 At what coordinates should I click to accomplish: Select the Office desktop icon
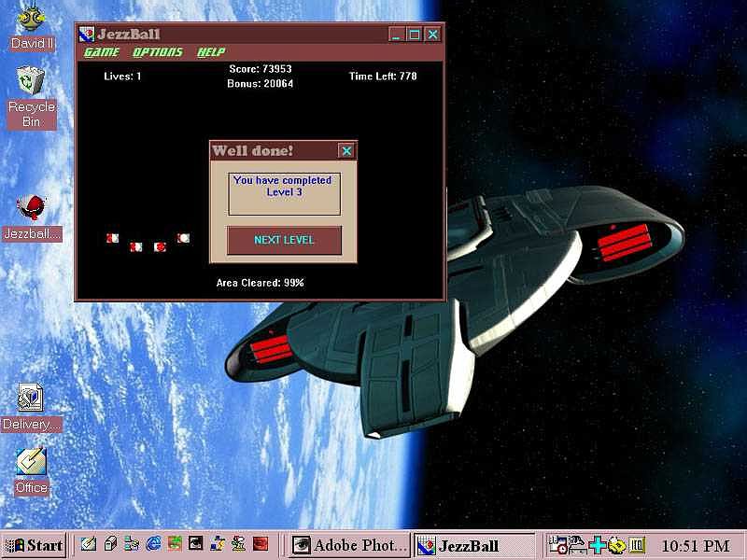[x=32, y=471]
